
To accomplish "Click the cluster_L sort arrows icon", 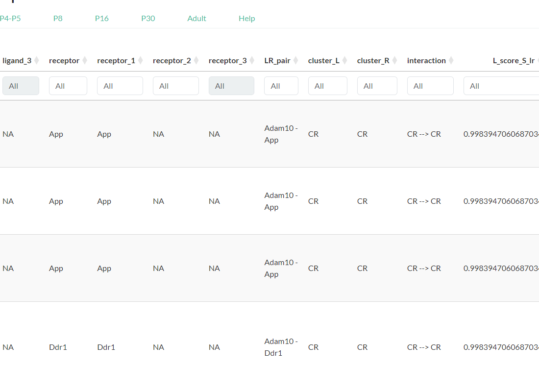I will pos(344,61).
